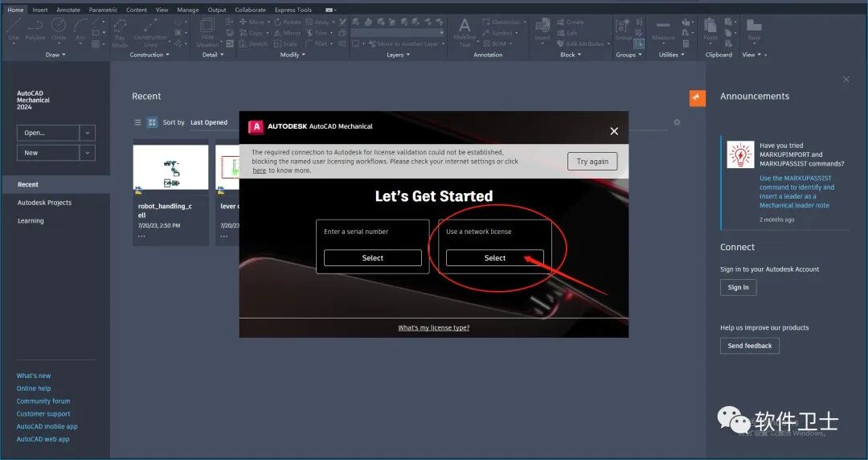The image size is (868, 460).
Task: Select the Move tool
Action: 252,23
